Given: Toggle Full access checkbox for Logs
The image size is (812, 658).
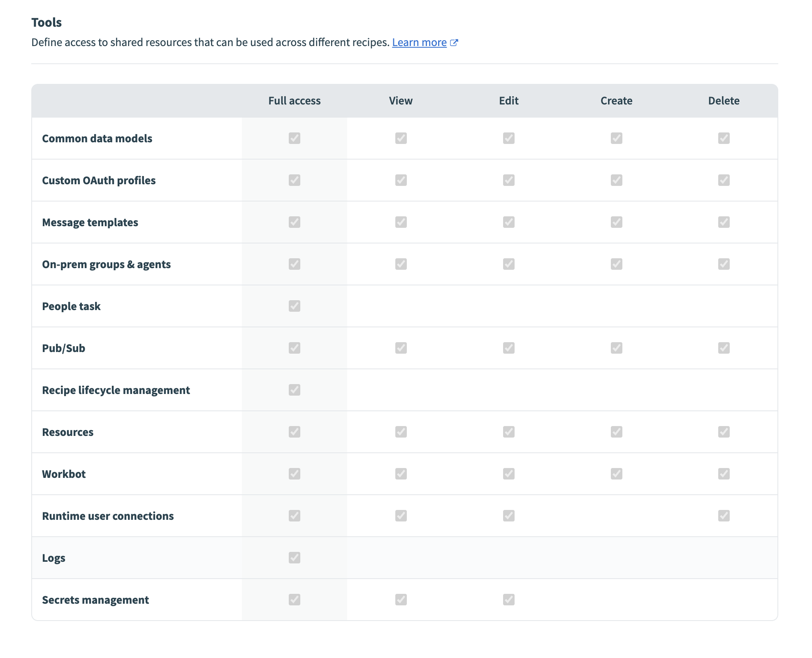Looking at the screenshot, I should point(294,558).
